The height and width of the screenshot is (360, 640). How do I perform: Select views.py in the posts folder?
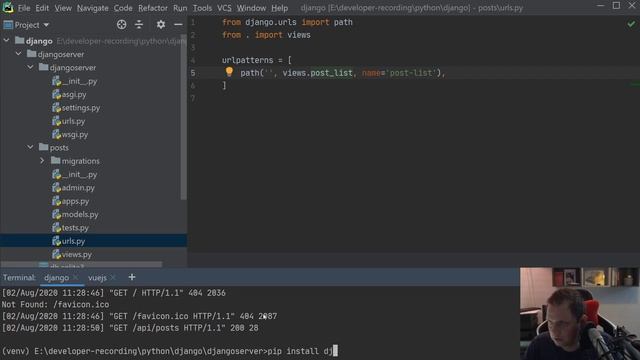pos(76,254)
